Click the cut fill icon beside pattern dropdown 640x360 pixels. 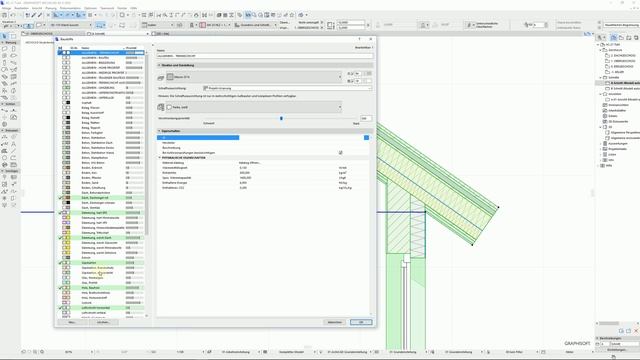(161, 77)
